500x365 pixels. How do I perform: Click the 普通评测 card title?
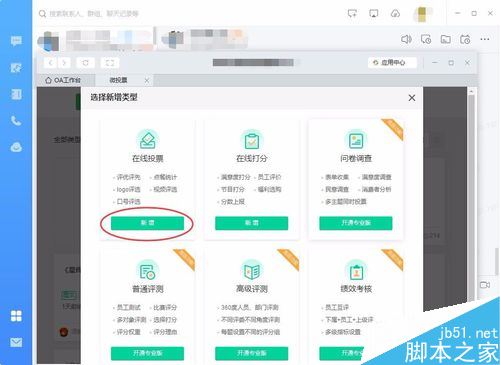(147, 289)
